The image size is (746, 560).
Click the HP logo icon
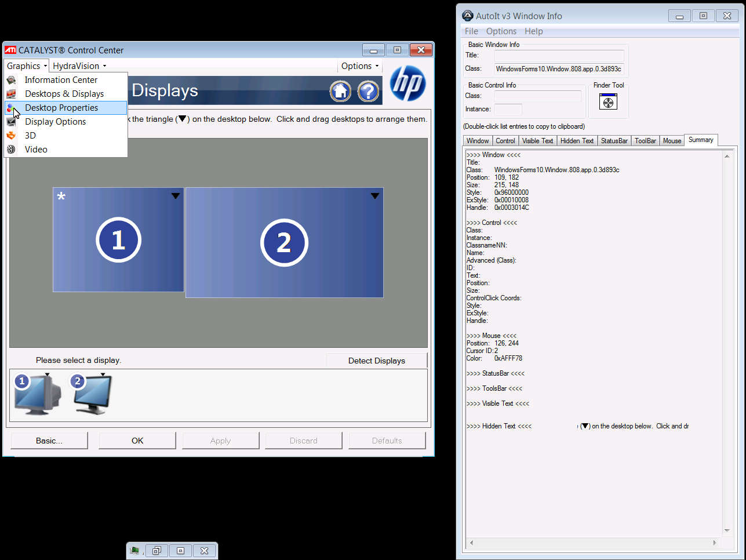coord(408,83)
